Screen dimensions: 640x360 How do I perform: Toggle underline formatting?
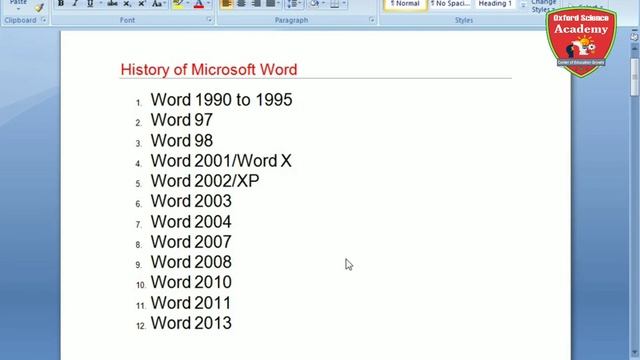tap(90, 4)
